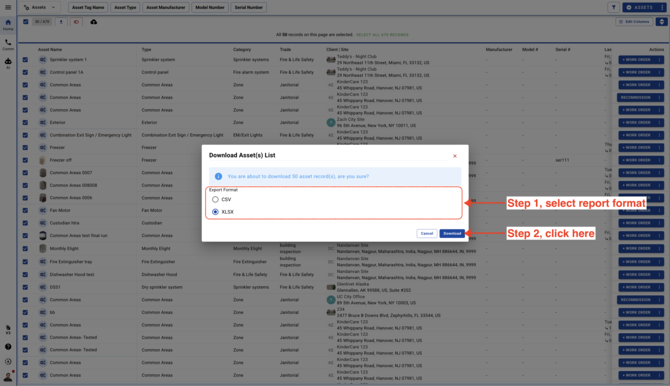
Task: Uncheck the Combination Exit Sign row checkbox
Action: pyautogui.click(x=25, y=135)
